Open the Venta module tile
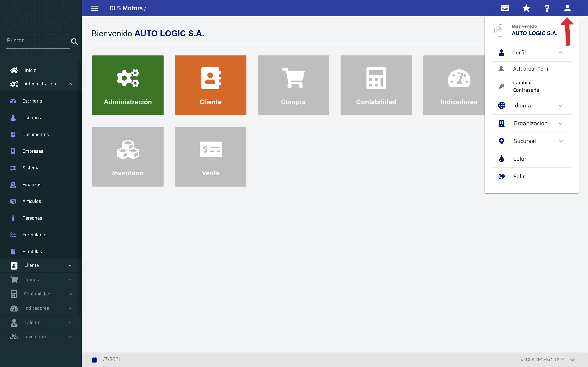 tap(210, 157)
